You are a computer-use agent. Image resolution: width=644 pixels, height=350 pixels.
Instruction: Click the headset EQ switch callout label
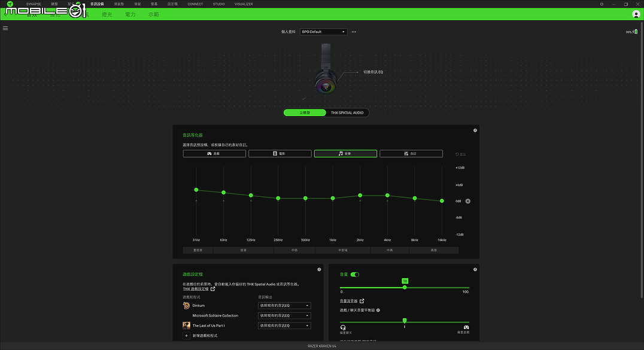(373, 72)
